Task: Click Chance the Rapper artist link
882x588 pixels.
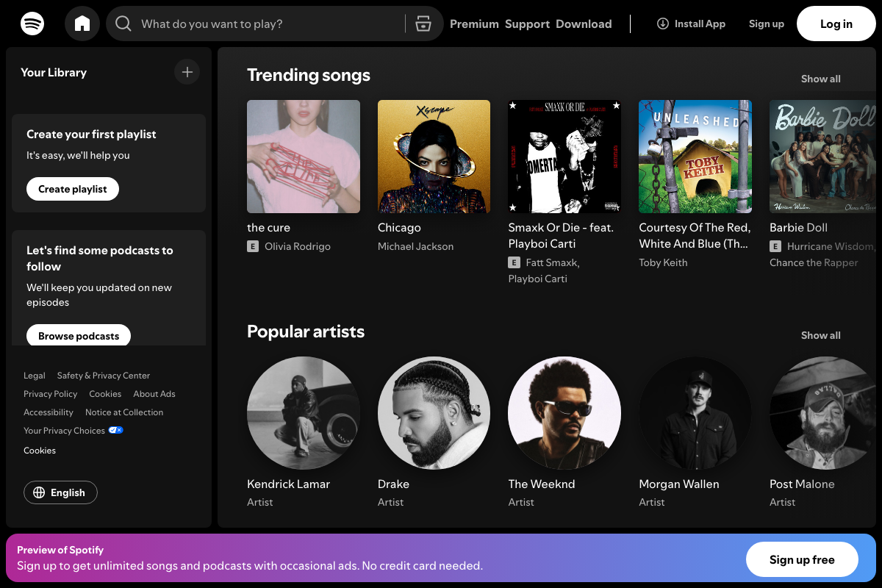Action: [x=814, y=262]
